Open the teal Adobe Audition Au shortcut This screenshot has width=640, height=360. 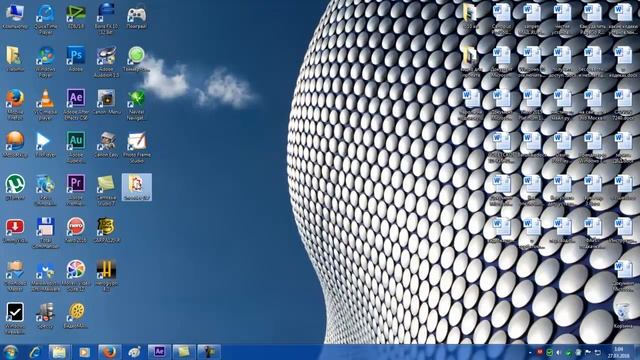click(76, 147)
